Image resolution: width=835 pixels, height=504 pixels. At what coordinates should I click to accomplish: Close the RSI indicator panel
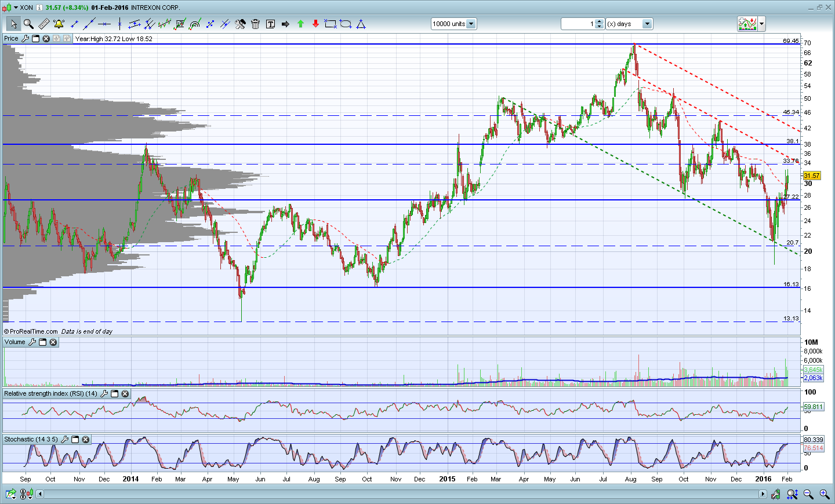(x=125, y=394)
